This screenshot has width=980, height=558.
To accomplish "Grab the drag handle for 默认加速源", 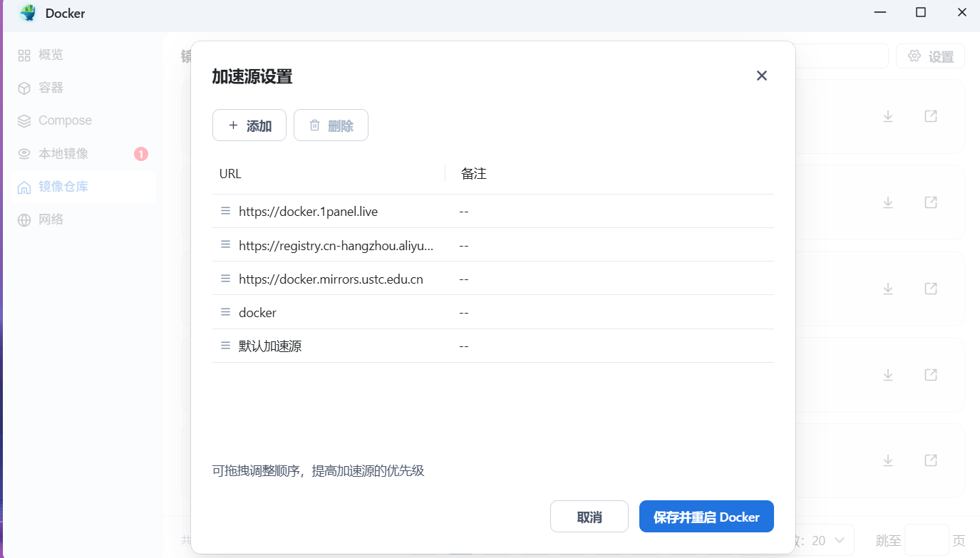I will click(x=225, y=346).
